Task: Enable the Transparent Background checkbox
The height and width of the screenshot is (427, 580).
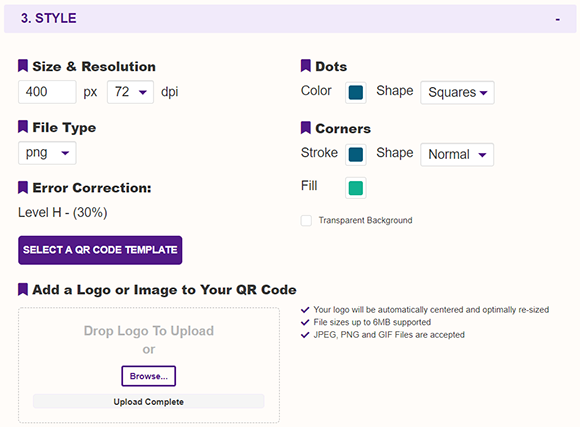Action: click(x=306, y=221)
